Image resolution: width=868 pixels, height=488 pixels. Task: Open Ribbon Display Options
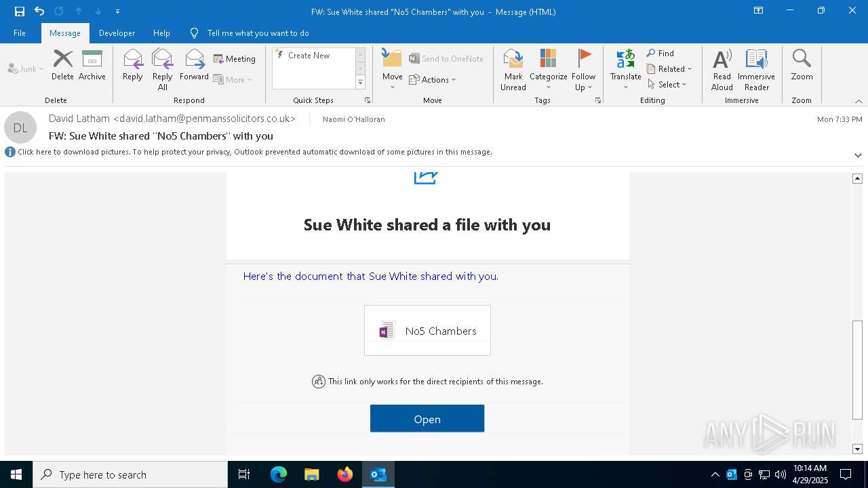pos(759,11)
